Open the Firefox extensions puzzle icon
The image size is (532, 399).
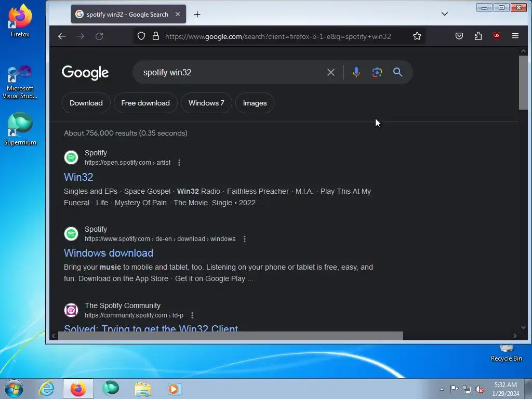tap(478, 36)
